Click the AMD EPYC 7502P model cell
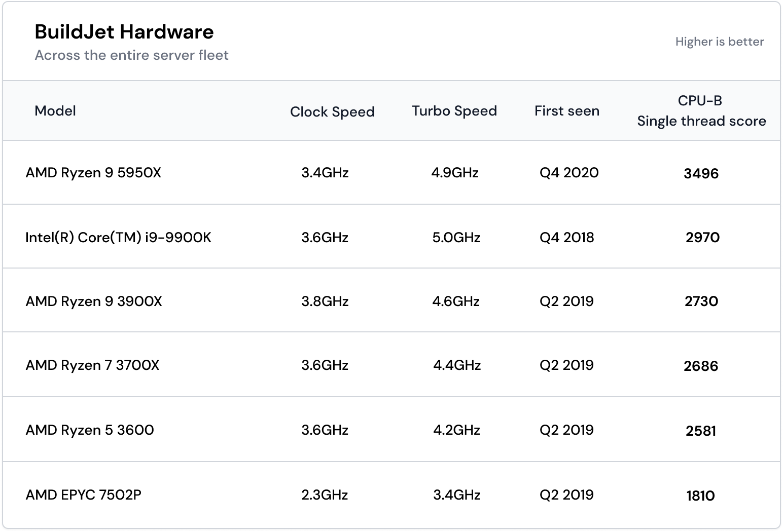 83,495
